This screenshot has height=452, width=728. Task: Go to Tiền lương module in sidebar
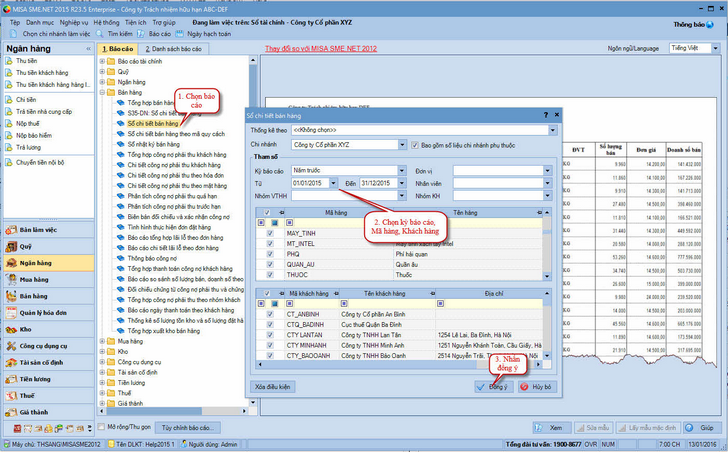point(49,379)
